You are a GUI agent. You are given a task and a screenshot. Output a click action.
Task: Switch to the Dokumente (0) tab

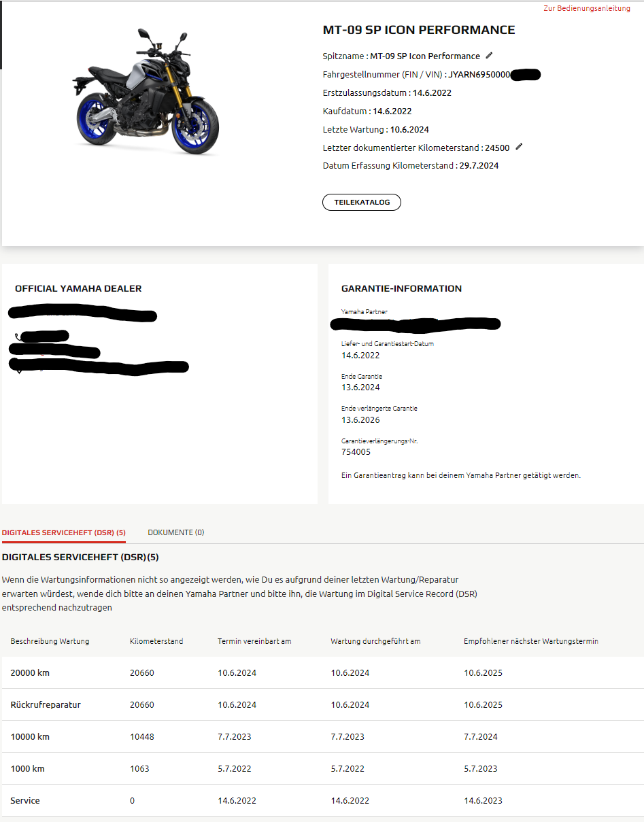point(176,532)
